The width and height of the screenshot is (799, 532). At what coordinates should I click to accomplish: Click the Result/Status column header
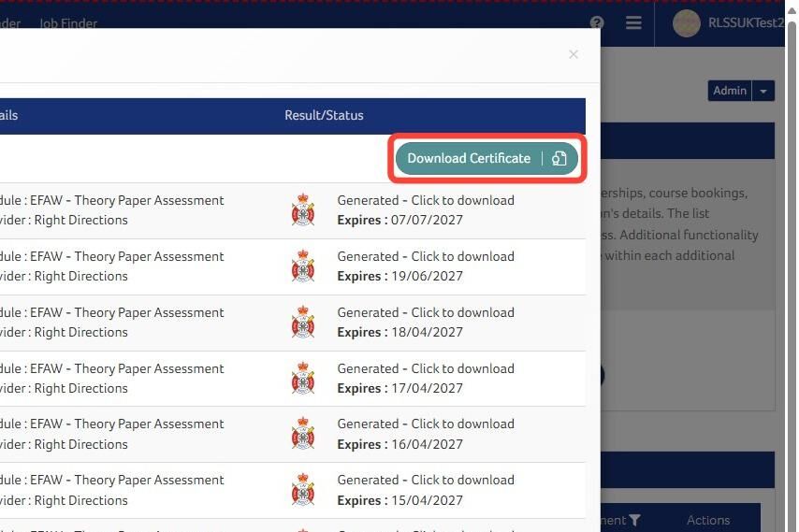(324, 116)
